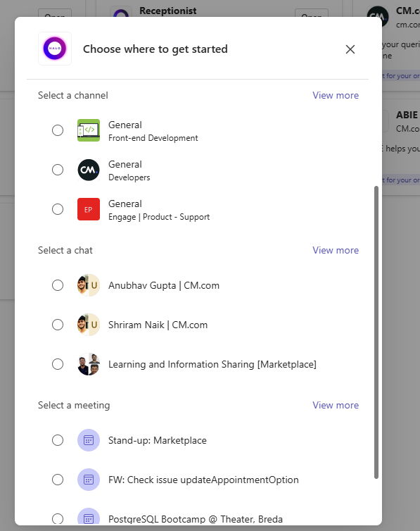Select the Stand-up: Marketplace meeting radio button

coord(58,440)
